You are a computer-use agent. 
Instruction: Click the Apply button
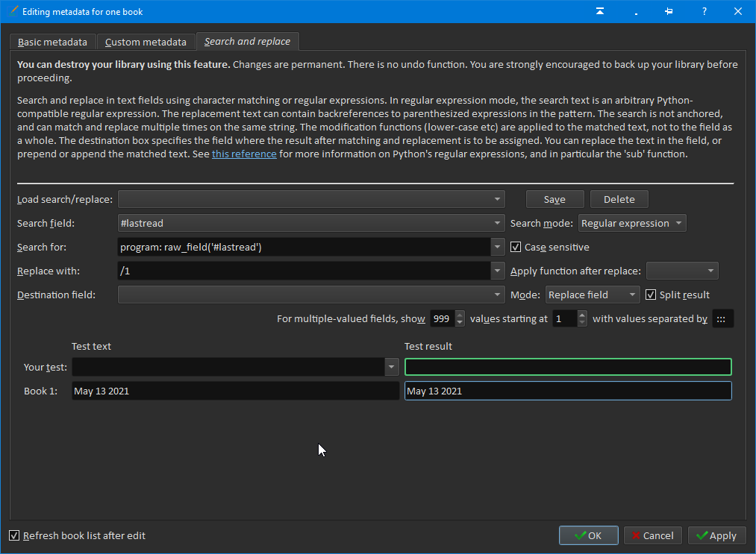717,535
